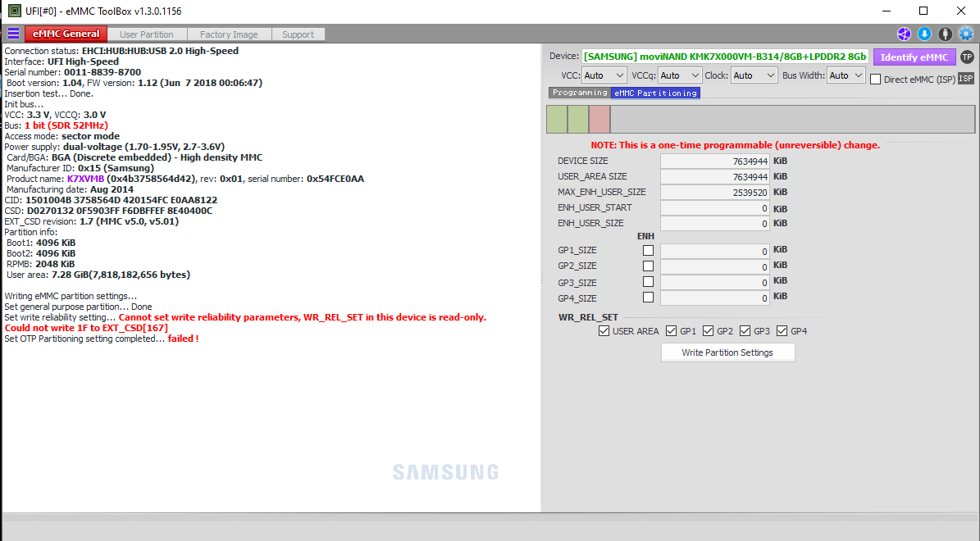Check the GP4_SIZE ENH checkbox

point(648,298)
